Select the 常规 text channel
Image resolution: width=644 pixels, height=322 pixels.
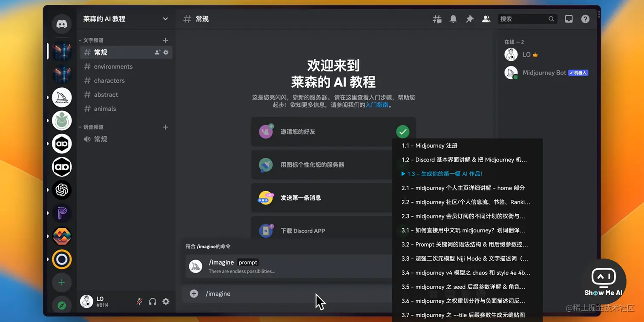tap(126, 52)
